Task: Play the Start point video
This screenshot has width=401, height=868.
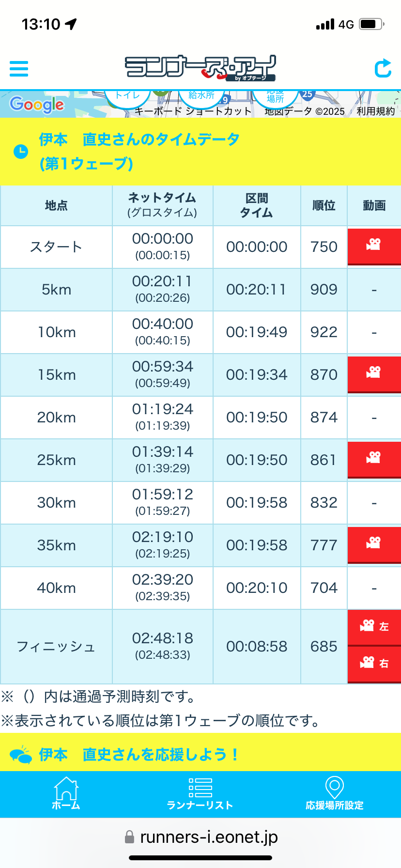Action: [x=374, y=245]
